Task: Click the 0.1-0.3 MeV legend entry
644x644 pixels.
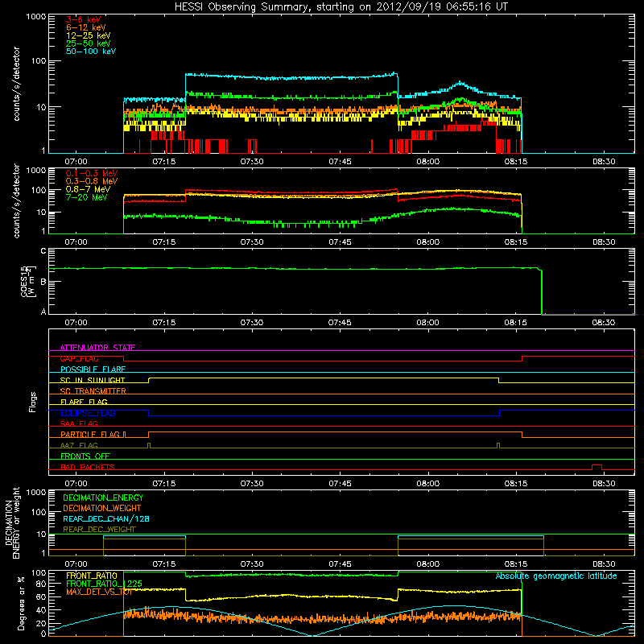Action: tap(92, 173)
